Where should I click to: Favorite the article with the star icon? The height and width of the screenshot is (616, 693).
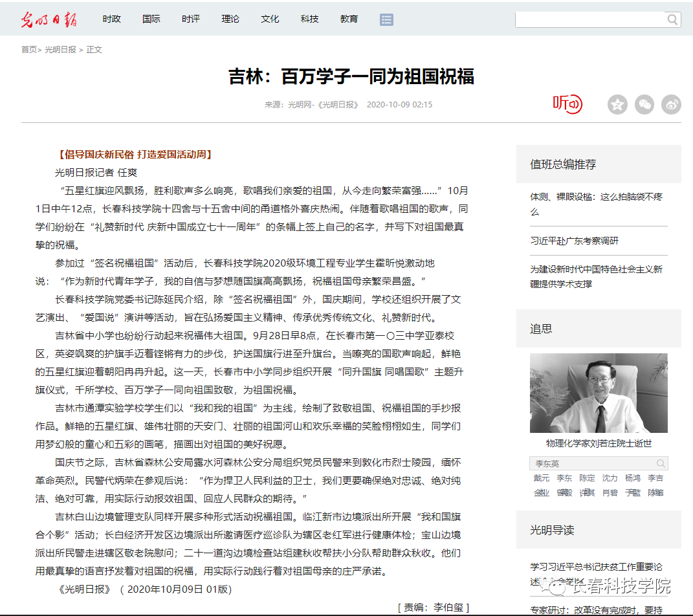617,104
